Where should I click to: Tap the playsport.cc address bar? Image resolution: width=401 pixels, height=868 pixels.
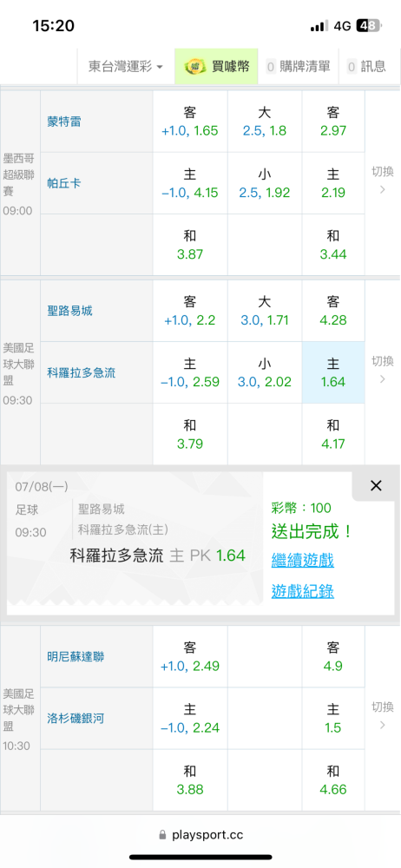[x=200, y=835]
